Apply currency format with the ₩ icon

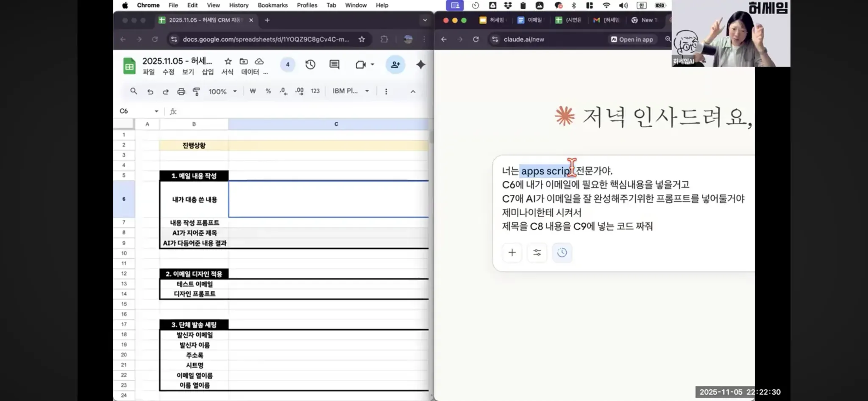(x=253, y=91)
